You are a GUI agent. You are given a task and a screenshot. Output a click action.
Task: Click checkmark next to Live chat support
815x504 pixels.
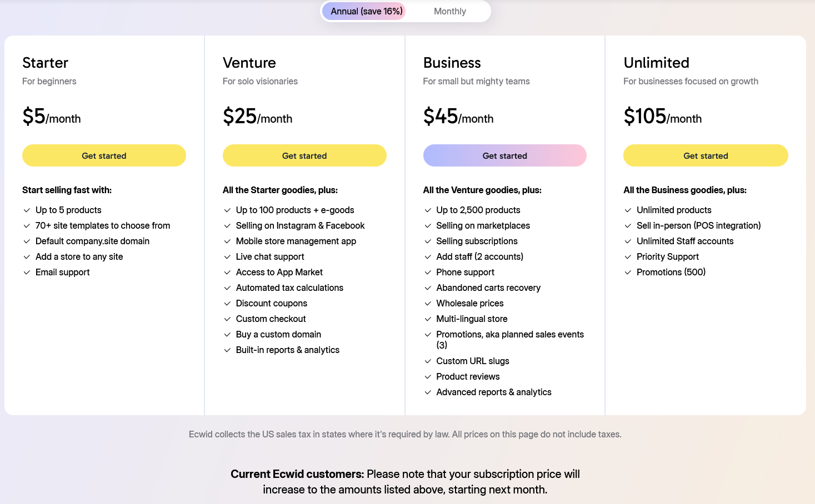coord(227,257)
